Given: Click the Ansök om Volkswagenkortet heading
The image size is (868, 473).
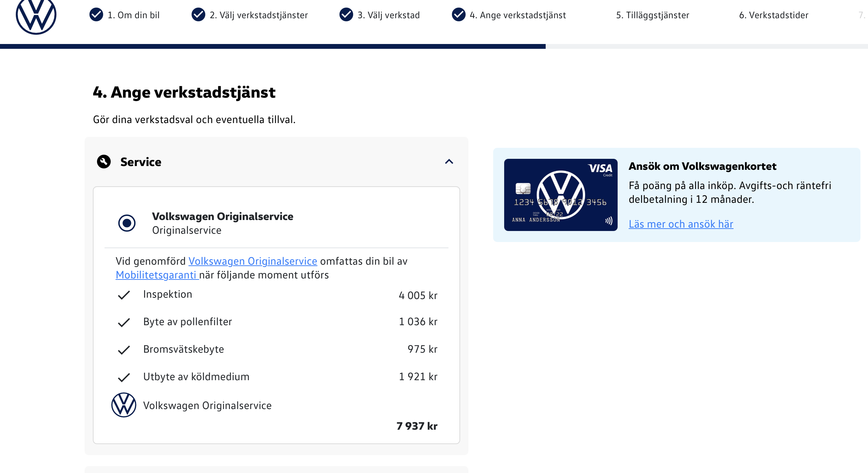Looking at the screenshot, I should [703, 166].
